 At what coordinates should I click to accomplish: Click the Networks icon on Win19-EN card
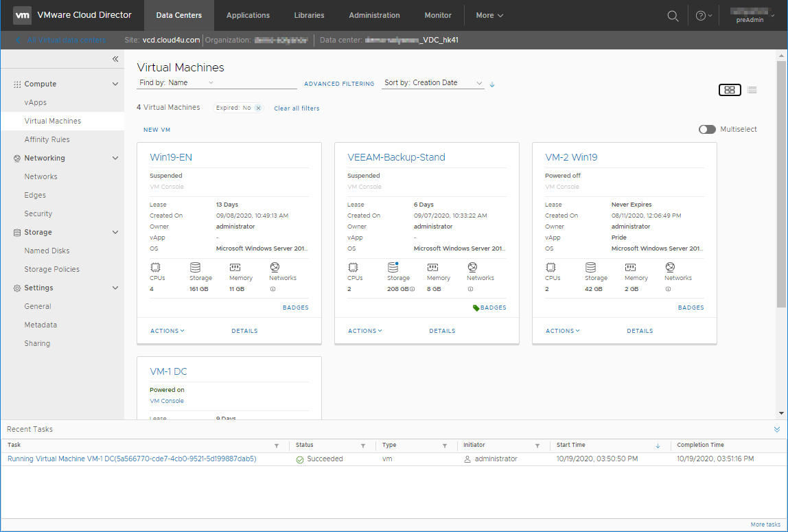pos(275,268)
